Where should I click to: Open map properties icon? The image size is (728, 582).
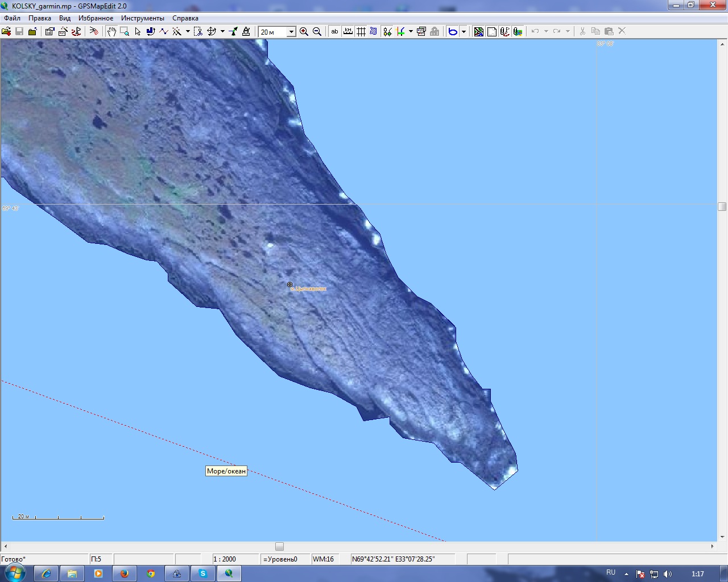point(49,32)
